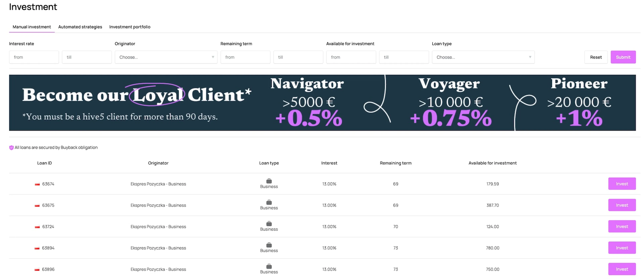The image size is (644, 279).
Task: Invest in loan 63894
Action: point(622,248)
